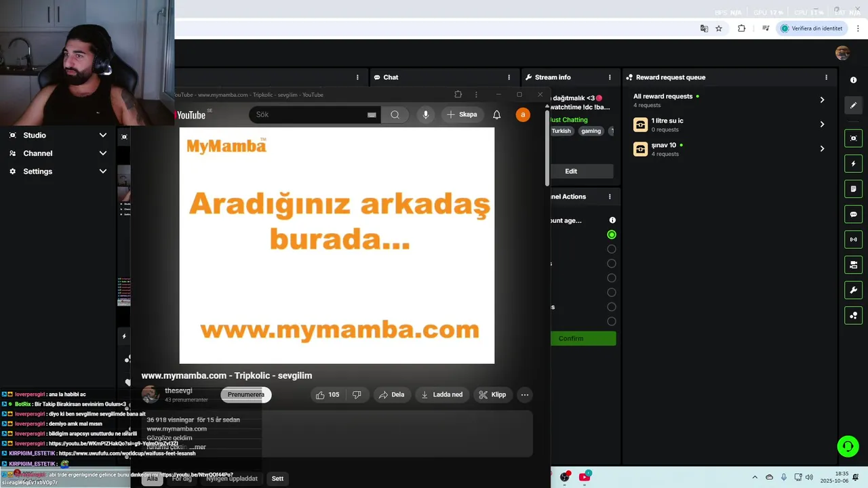Click the Turkish stream tag
The width and height of the screenshot is (868, 488).
click(561, 131)
